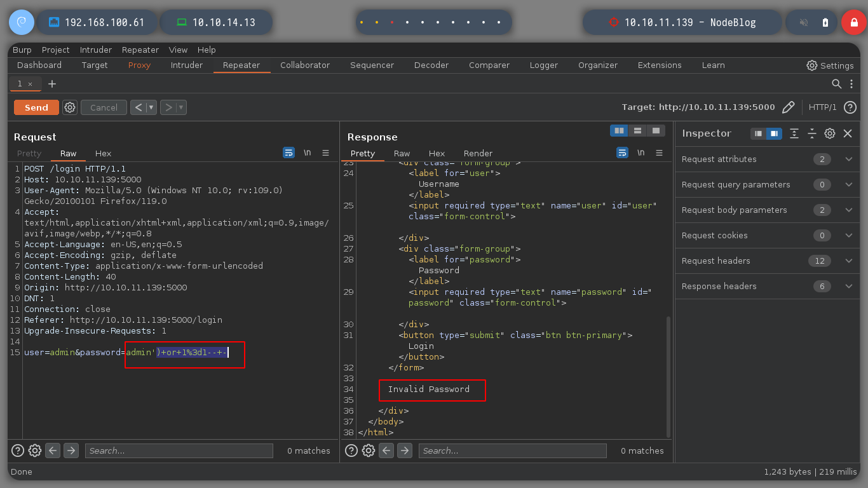Open the history back dropdown arrow
The width and height of the screenshot is (868, 488).
tap(152, 107)
